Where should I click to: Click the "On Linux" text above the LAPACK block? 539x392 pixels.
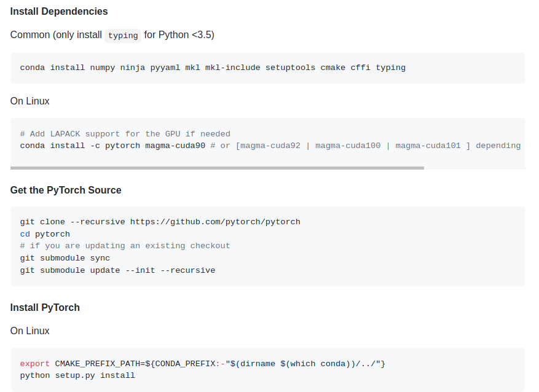(x=30, y=101)
